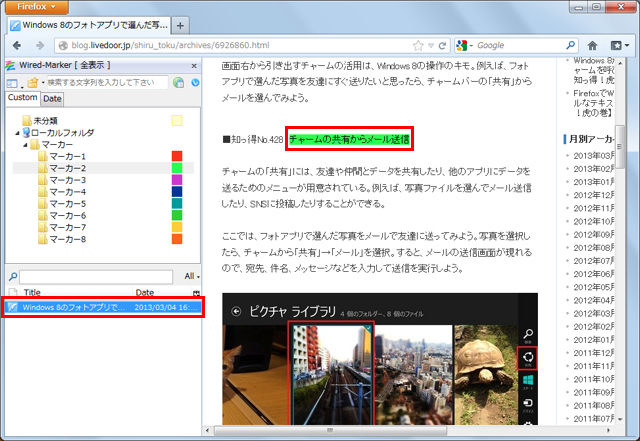Screen dimensions: 640x441
Task: Open the 2011年10月 monthly archive link
Action: pyautogui.click(x=593, y=379)
